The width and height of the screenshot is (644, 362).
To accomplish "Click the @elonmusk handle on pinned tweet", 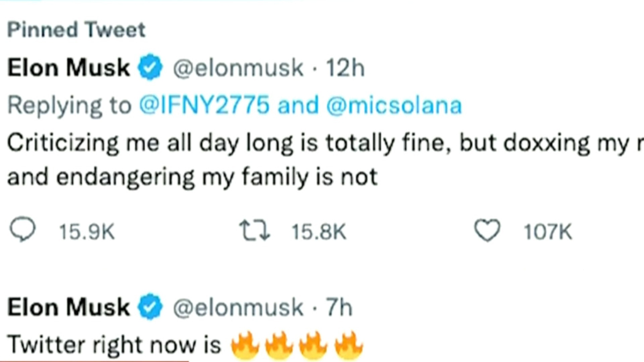I will pyautogui.click(x=236, y=67).
